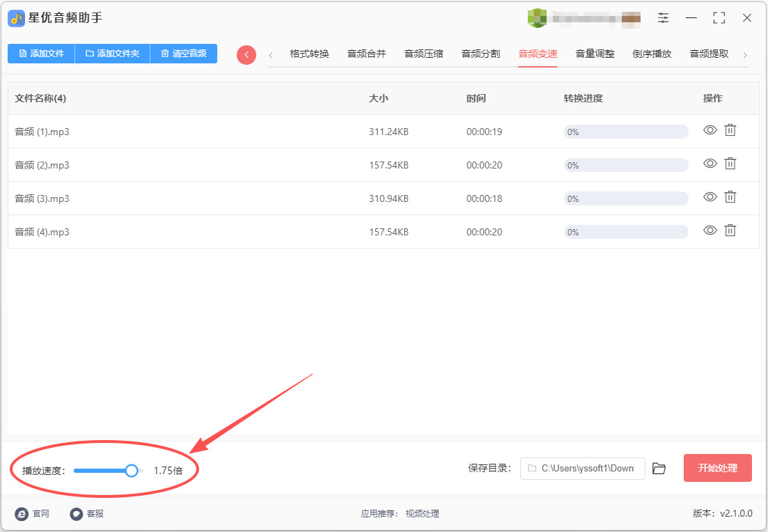Viewport: 768px width, 532px height.
Task: Click the 操作 column header
Action: point(713,98)
